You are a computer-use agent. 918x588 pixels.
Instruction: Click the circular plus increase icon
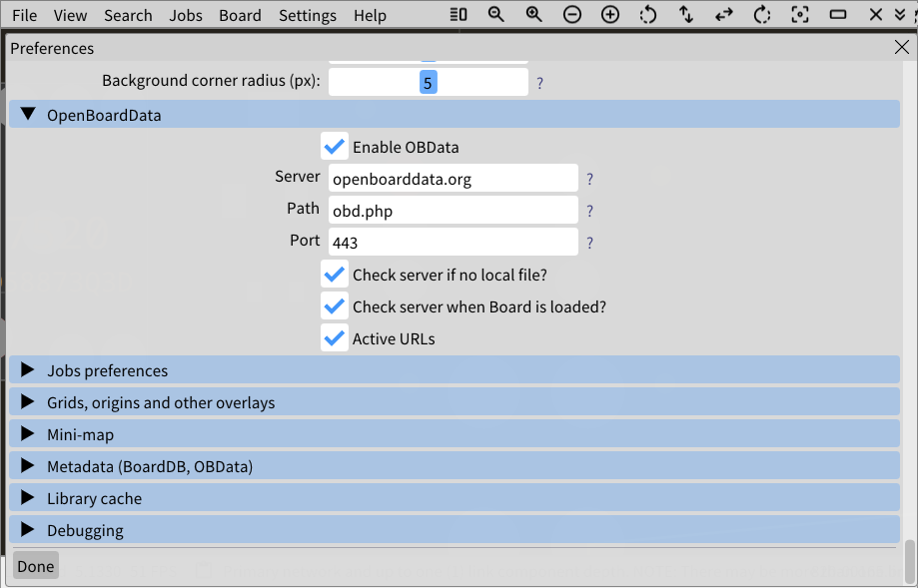click(x=608, y=15)
